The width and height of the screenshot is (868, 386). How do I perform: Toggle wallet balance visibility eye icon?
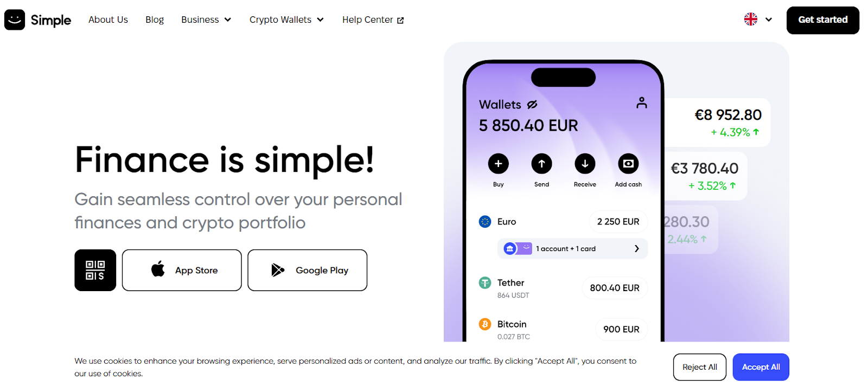pos(532,104)
